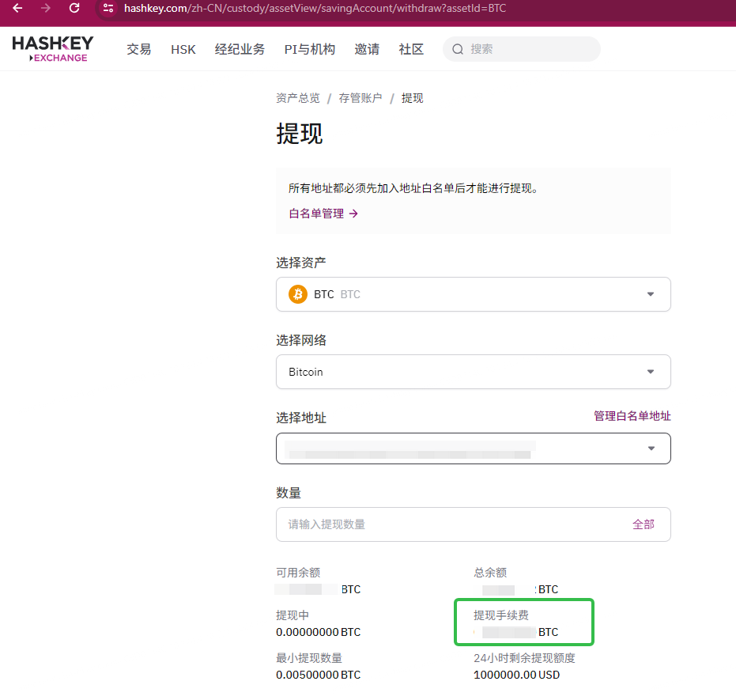This screenshot has width=736, height=700.
Task: Click the 0.00500000 BTC minimum value
Action: click(319, 675)
